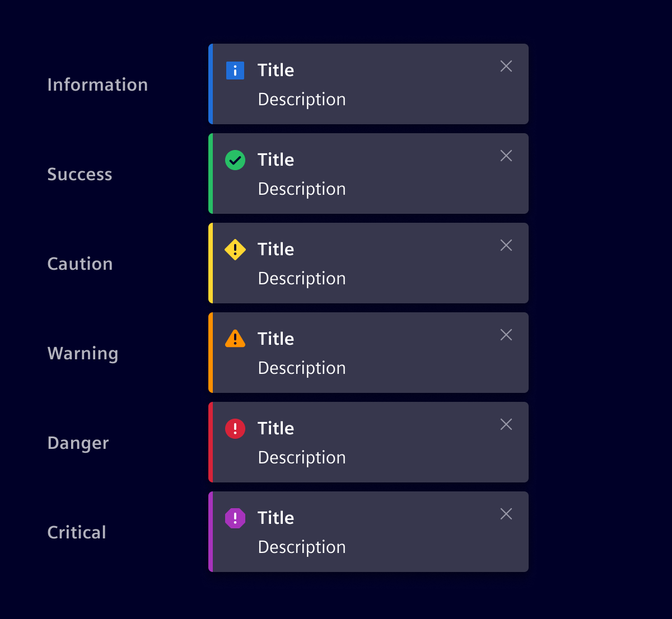Click the purple critical octagon icon
The width and height of the screenshot is (672, 619).
pos(235,518)
